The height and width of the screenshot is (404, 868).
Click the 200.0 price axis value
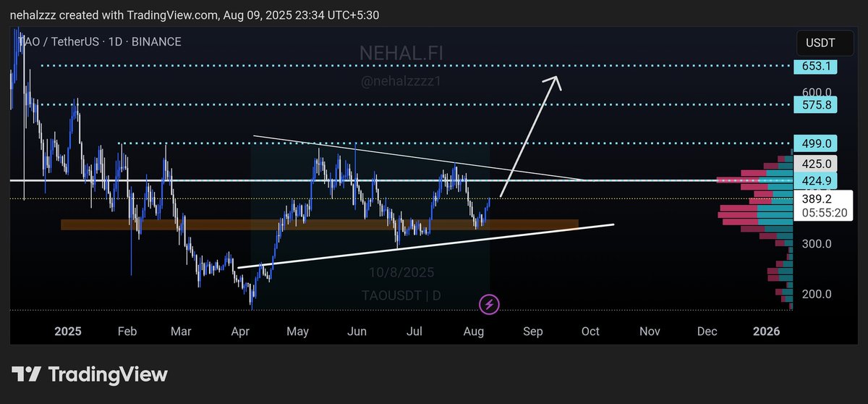(817, 294)
